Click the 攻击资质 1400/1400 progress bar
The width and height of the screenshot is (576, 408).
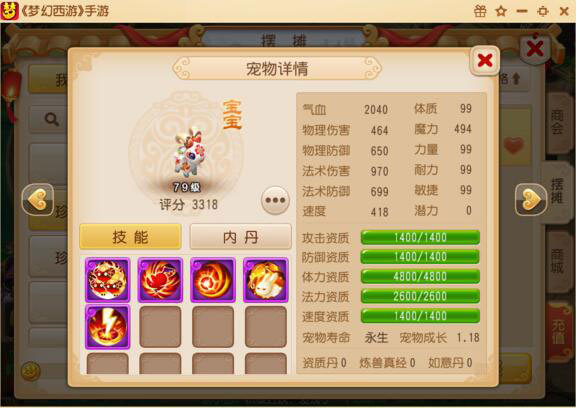(420, 237)
